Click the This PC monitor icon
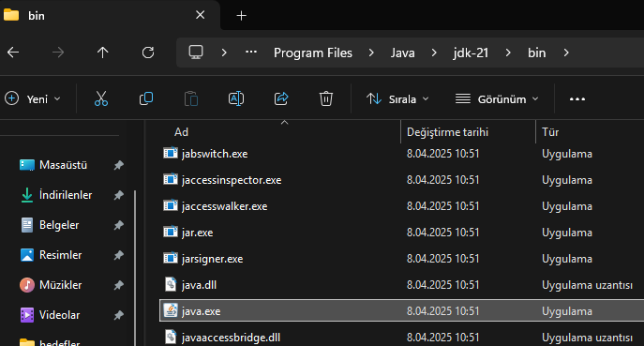 (196, 53)
